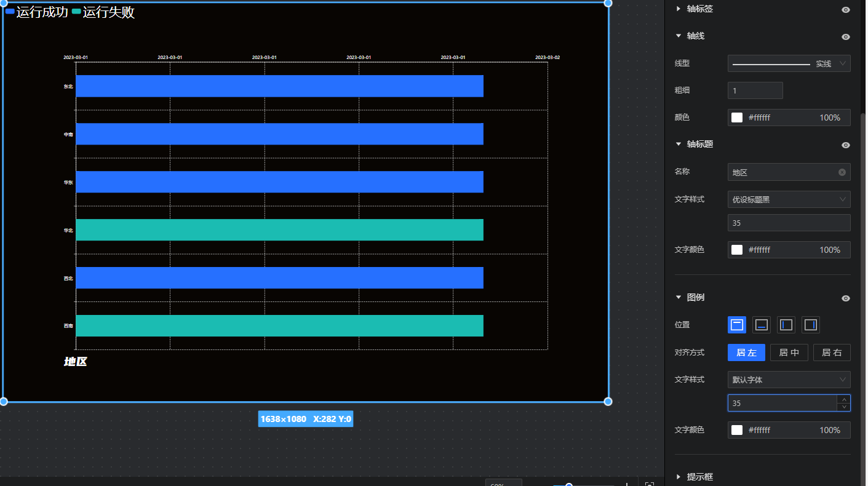Set legend position to left side
The width and height of the screenshot is (868, 486).
786,325
